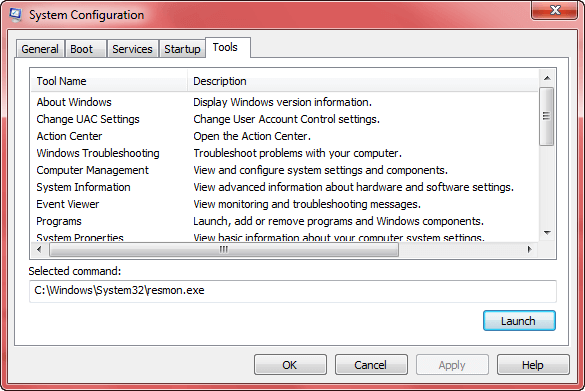The height and width of the screenshot is (391, 585).
Task: Switch to the General tab
Action: 40,49
